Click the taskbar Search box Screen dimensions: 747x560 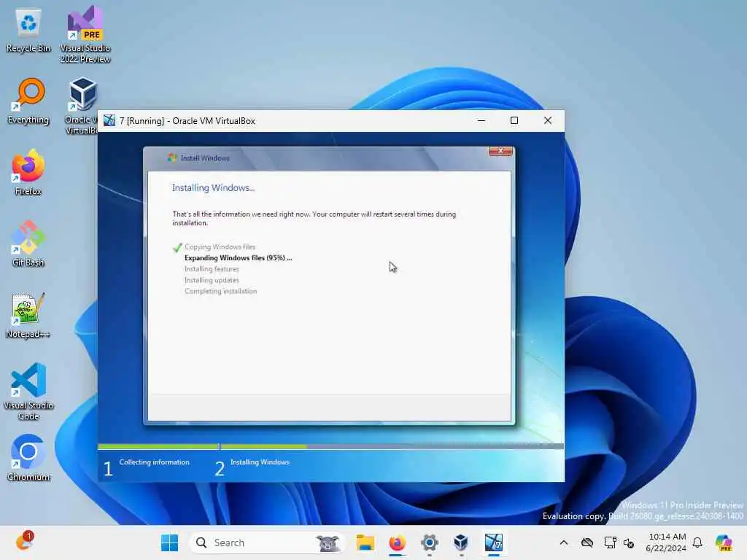click(x=267, y=542)
